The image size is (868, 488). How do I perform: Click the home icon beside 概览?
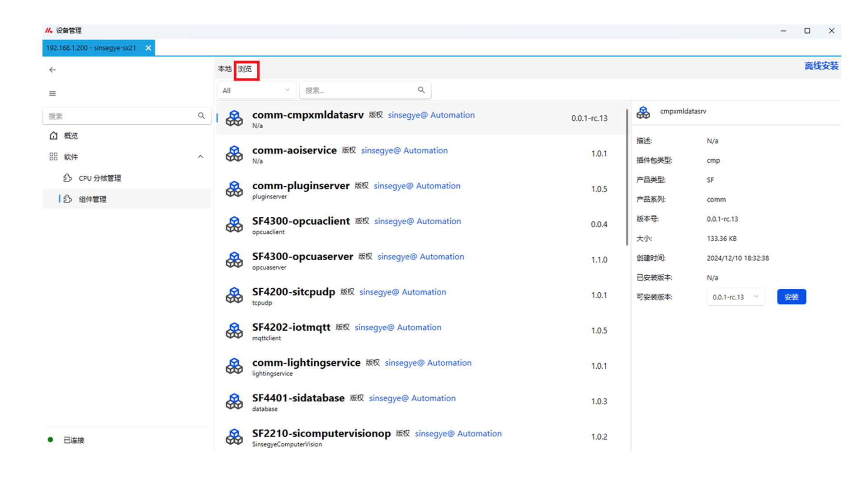53,136
